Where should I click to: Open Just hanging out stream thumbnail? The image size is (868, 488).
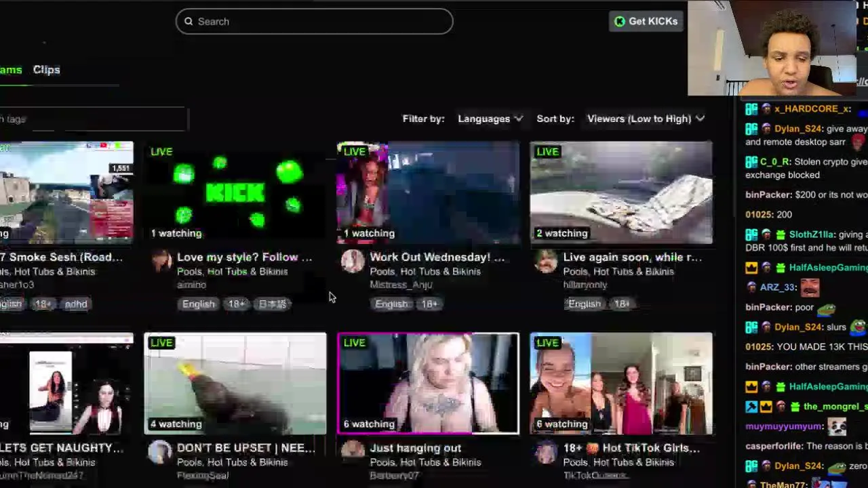point(429,384)
